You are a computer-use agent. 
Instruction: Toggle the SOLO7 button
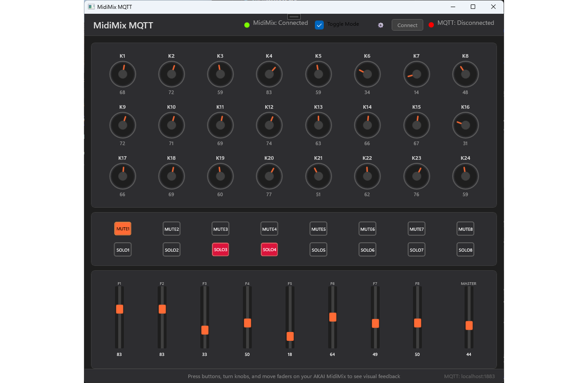[417, 250]
